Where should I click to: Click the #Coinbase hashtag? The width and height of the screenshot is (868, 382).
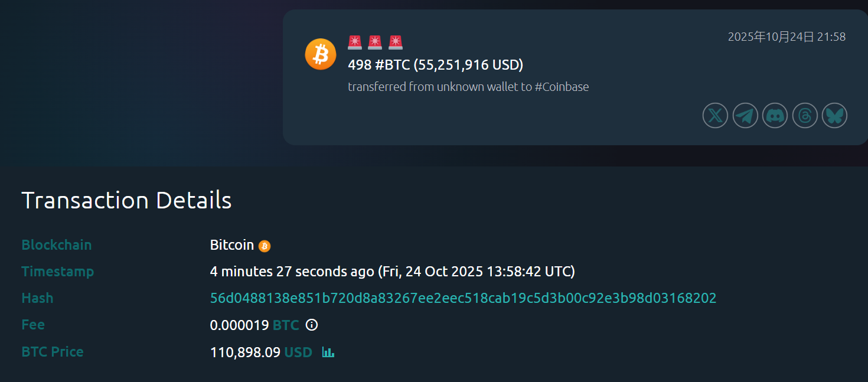(x=562, y=87)
